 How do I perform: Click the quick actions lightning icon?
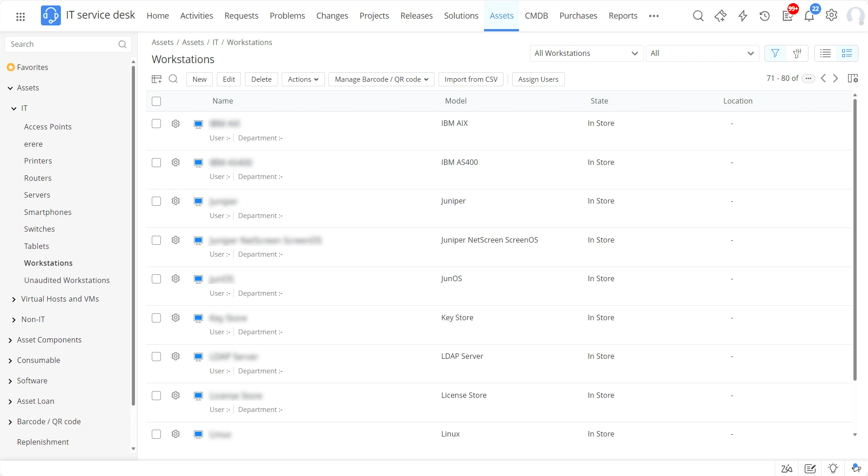point(743,16)
